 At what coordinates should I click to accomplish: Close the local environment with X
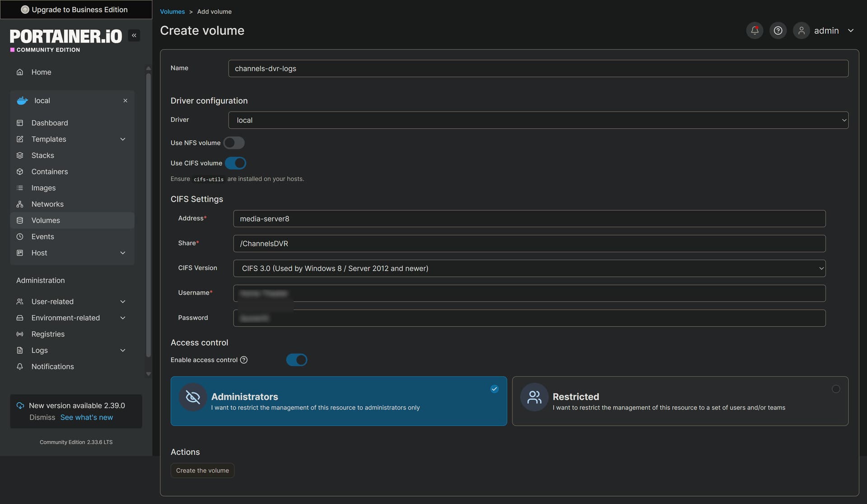pyautogui.click(x=125, y=101)
